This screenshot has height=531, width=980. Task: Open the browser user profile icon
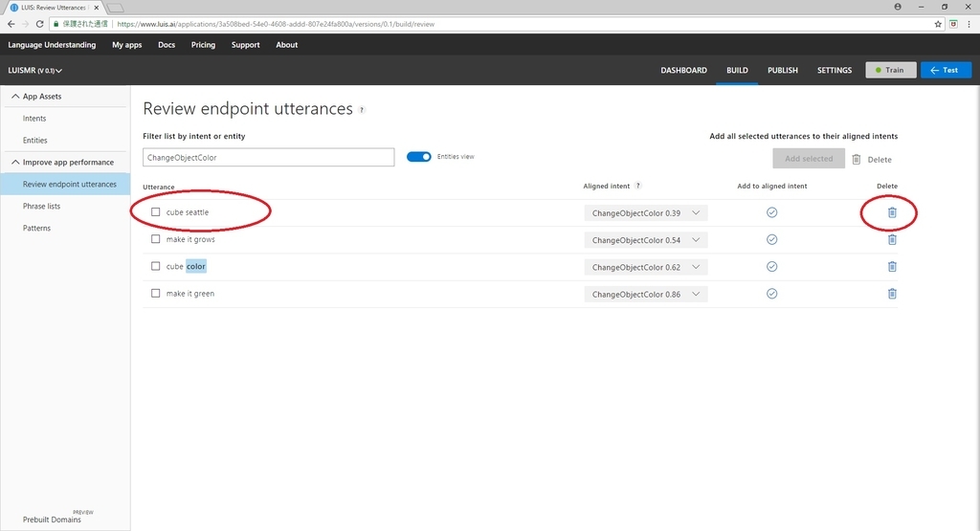[898, 7]
